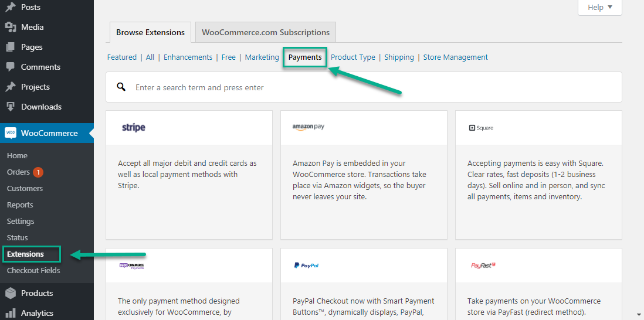Open the Reports submenu
644x320 pixels.
(x=20, y=205)
